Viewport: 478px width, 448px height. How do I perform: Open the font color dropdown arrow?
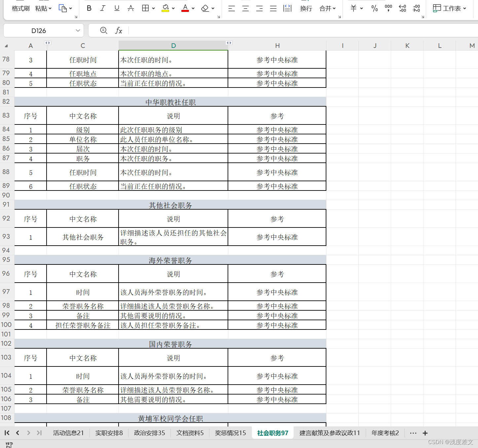193,8
